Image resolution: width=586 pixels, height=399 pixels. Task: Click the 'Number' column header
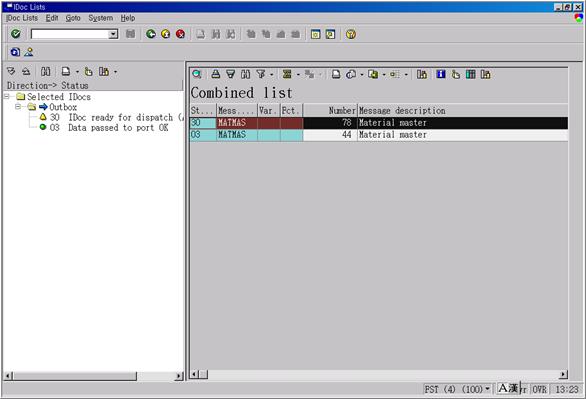330,111
